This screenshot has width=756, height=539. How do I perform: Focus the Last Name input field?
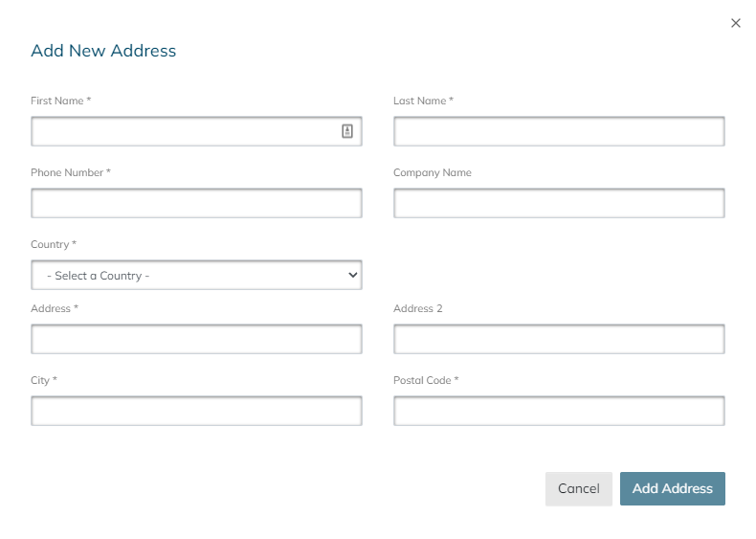click(559, 131)
